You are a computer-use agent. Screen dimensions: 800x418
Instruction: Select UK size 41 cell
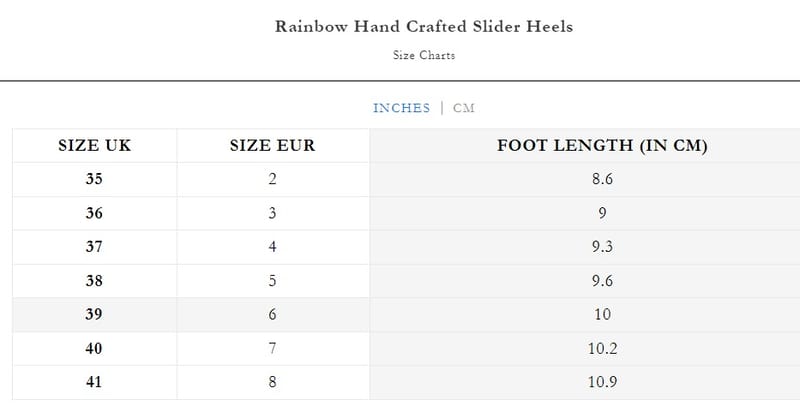(x=95, y=382)
